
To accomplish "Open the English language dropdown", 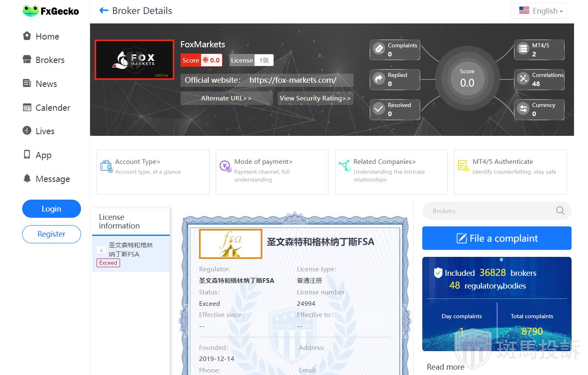I will [539, 11].
